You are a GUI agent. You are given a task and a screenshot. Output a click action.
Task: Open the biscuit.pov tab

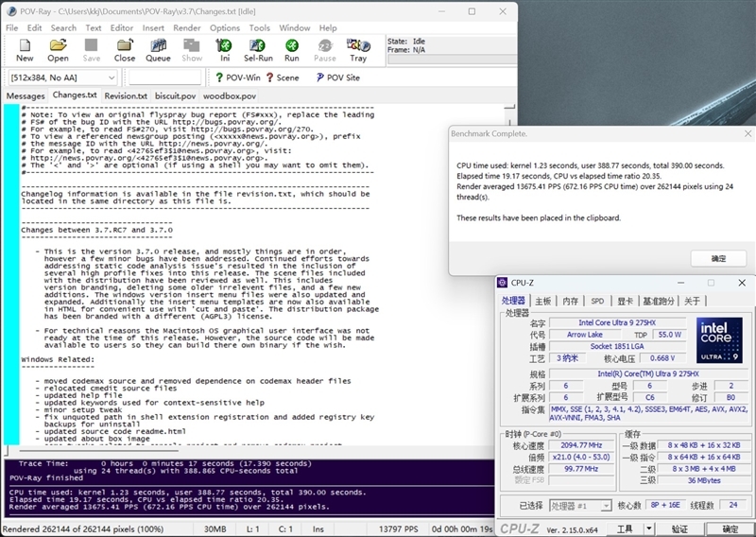[175, 96]
